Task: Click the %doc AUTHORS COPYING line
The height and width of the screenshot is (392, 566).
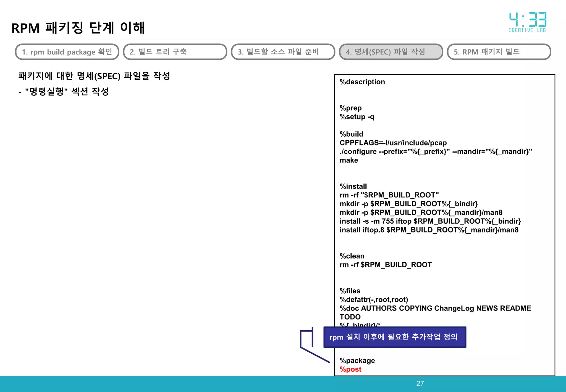Action: pyautogui.click(x=436, y=308)
